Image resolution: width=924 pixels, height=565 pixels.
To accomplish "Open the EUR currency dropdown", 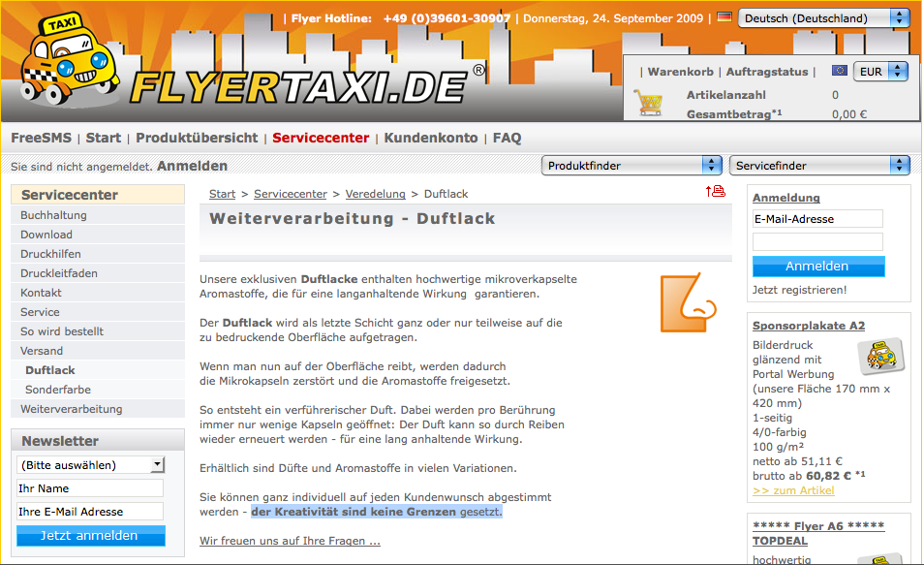I will click(x=880, y=72).
